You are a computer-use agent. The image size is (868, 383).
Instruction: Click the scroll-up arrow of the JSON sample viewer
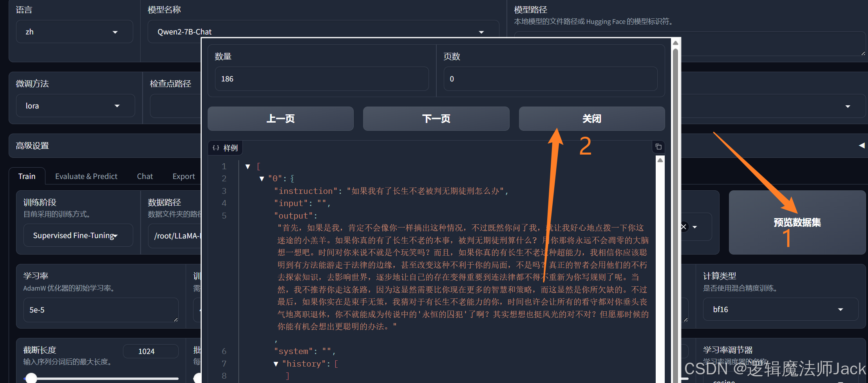[660, 160]
